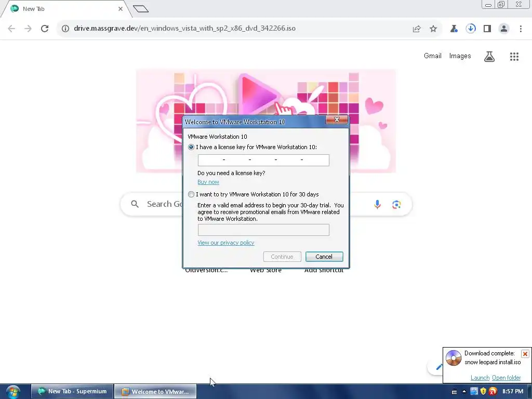Open the red alert tray icon
The height and width of the screenshot is (399, 532).
pyautogui.click(x=493, y=392)
